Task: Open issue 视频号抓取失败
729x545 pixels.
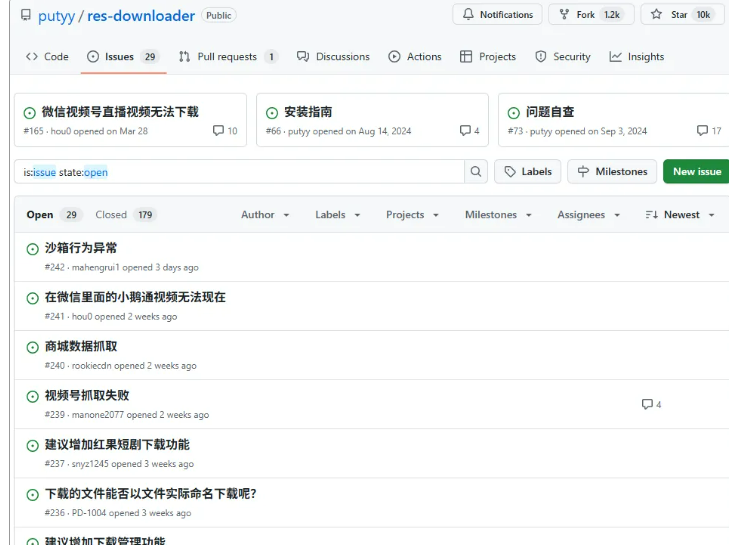Action: coord(87,395)
